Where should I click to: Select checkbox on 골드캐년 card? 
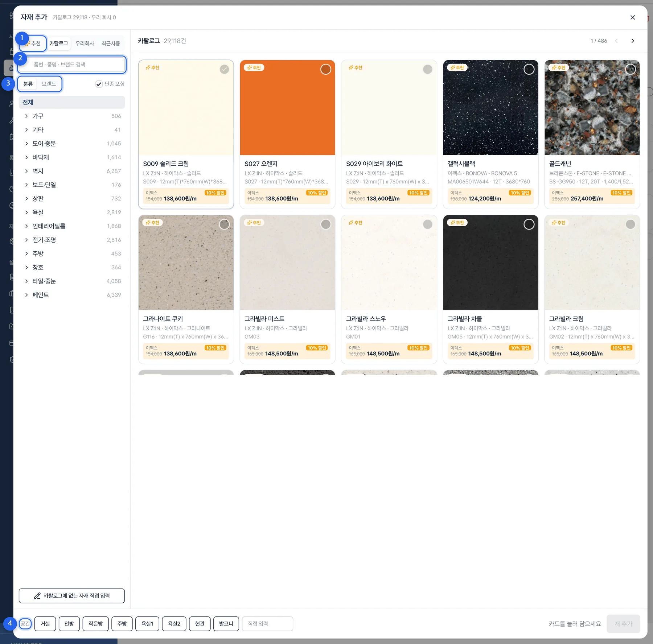[x=631, y=69]
